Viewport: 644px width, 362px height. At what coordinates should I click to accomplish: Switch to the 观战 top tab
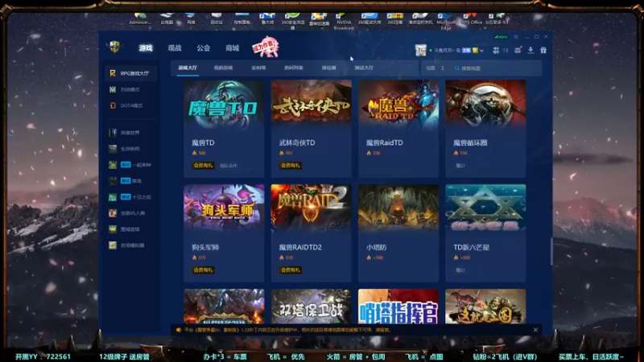[x=175, y=48]
